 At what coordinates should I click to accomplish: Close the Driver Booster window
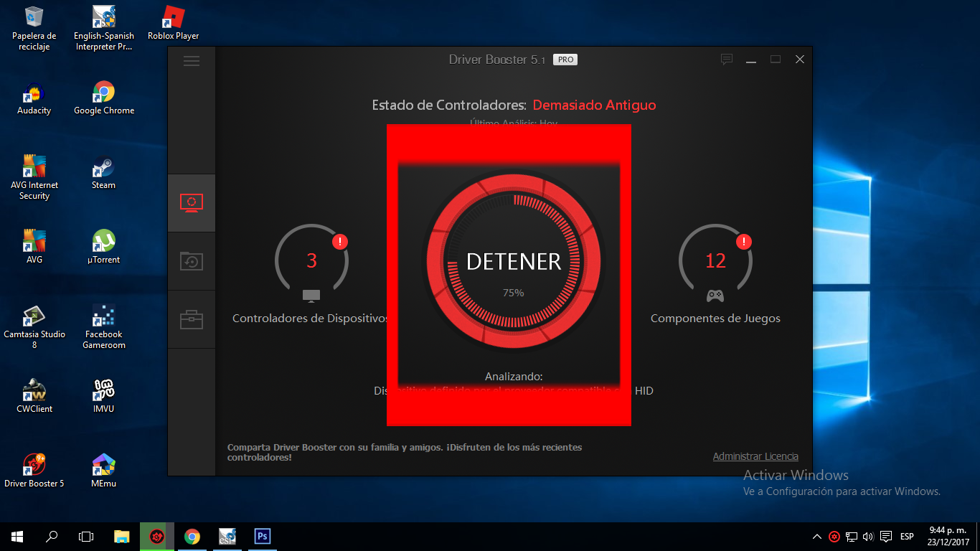coord(800,60)
